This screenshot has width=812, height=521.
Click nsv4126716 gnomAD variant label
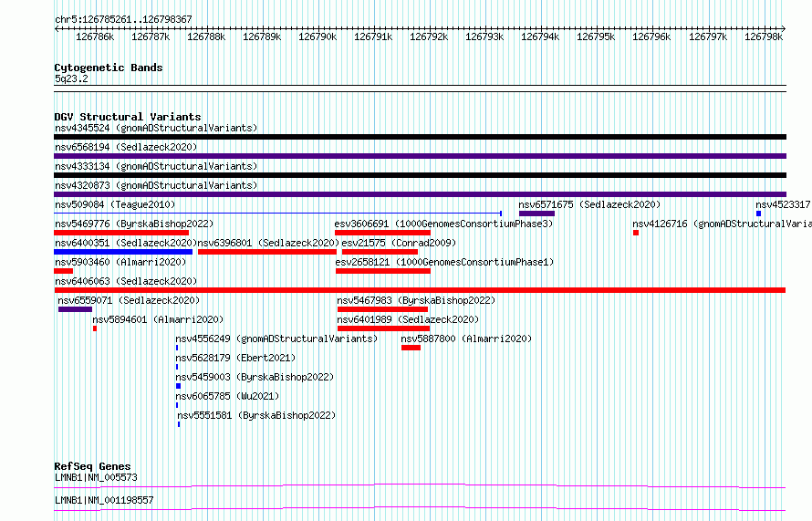722,224
